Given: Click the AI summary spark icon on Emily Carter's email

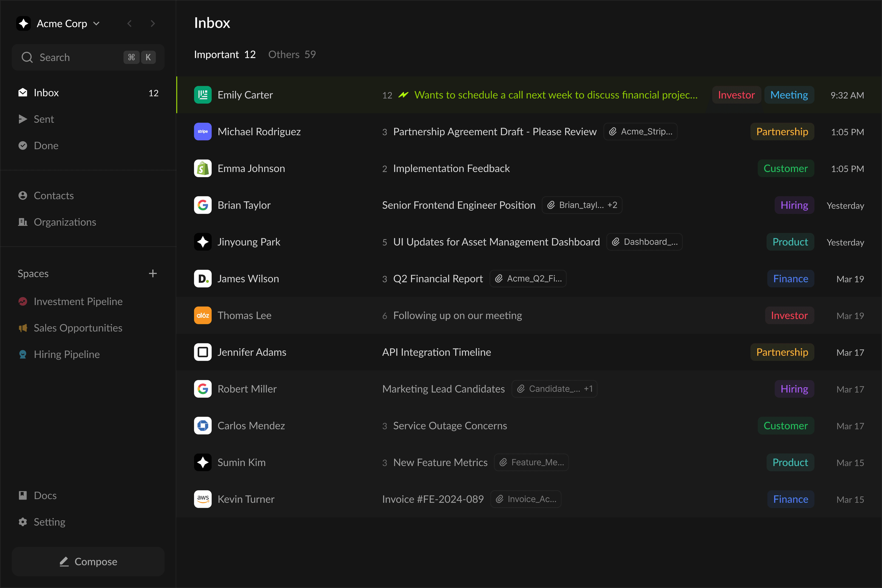Looking at the screenshot, I should click(404, 95).
